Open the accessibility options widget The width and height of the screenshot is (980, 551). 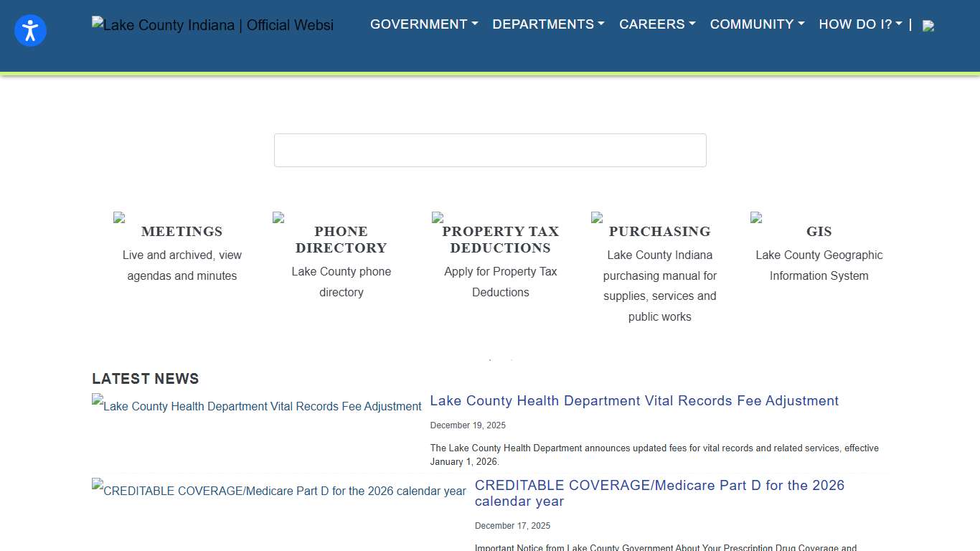[30, 30]
